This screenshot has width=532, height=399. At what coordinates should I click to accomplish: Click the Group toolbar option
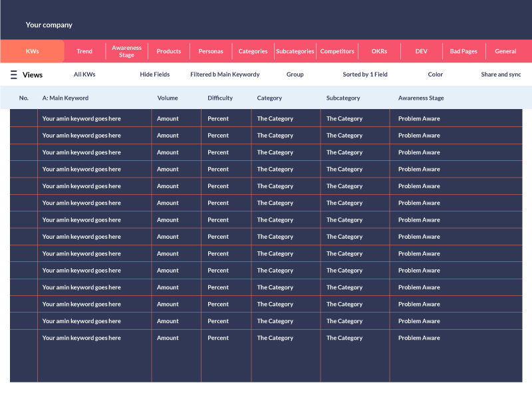coord(295,74)
